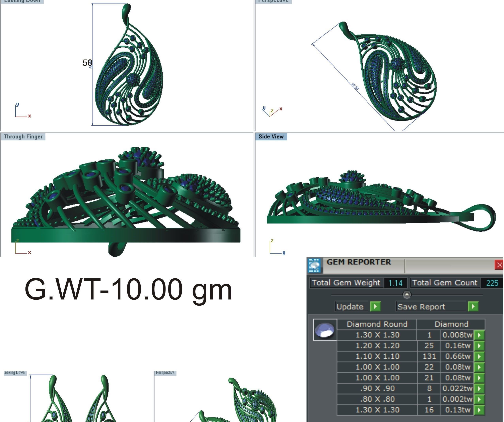
Task: Select the round diamond gem thumbnail
Action: pyautogui.click(x=325, y=330)
